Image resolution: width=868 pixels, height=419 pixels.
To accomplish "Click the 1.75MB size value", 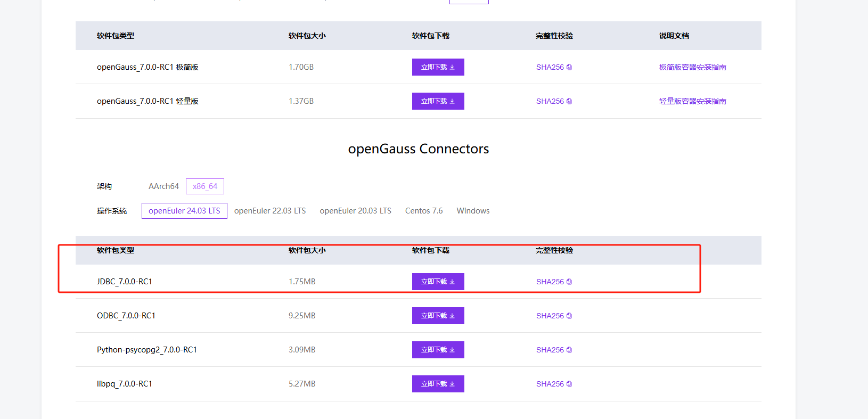I will [x=302, y=282].
